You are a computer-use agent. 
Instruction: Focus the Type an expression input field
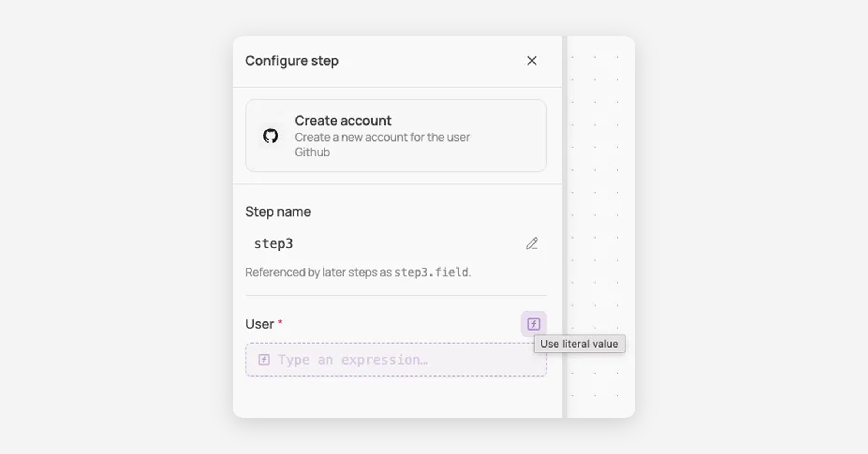pyautogui.click(x=396, y=360)
